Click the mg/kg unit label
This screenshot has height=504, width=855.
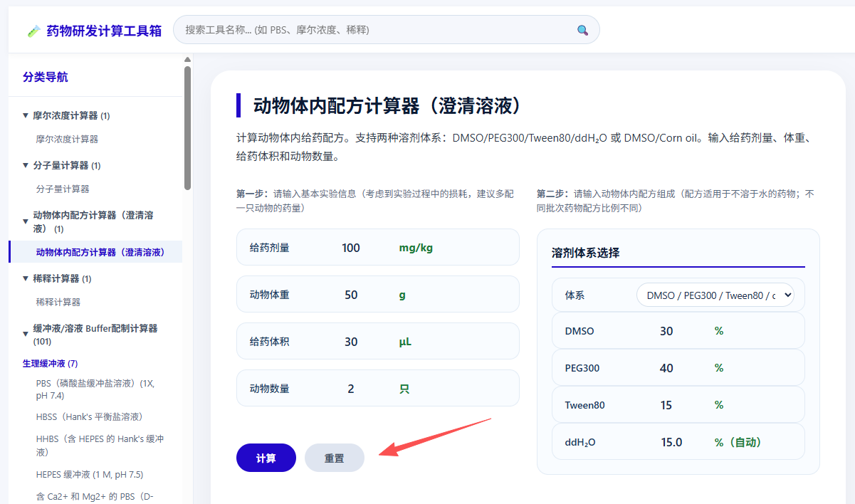click(416, 248)
